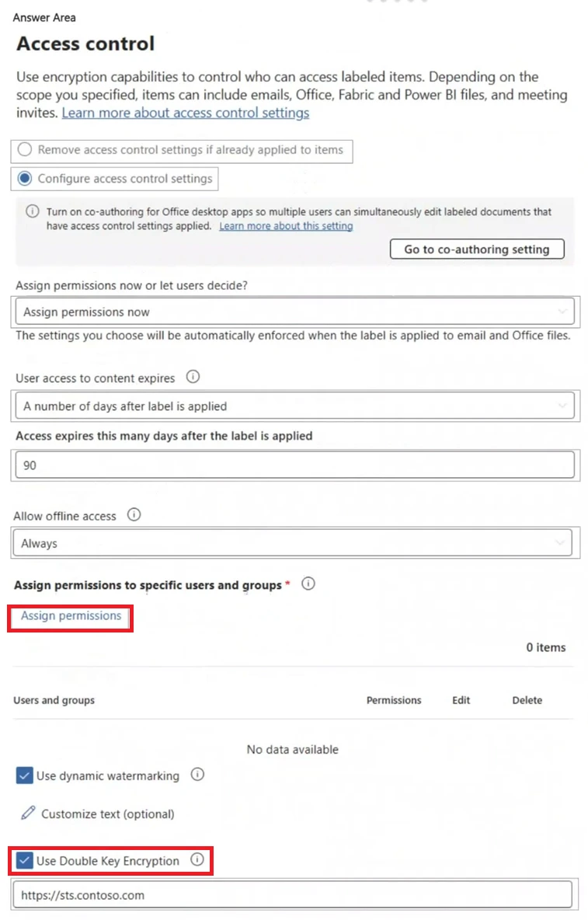Screen dimensions: 588x920
Task: Toggle Use Double Key Encryption checkbox
Action: (24, 861)
